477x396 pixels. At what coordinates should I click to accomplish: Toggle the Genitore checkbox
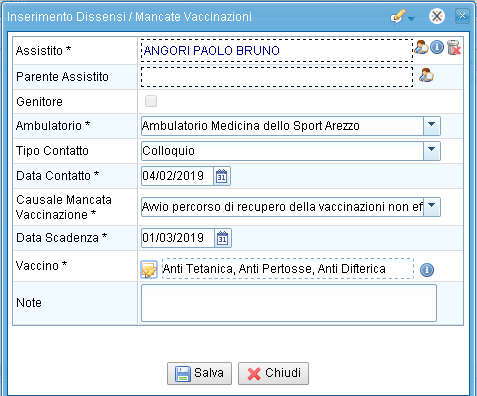151,101
